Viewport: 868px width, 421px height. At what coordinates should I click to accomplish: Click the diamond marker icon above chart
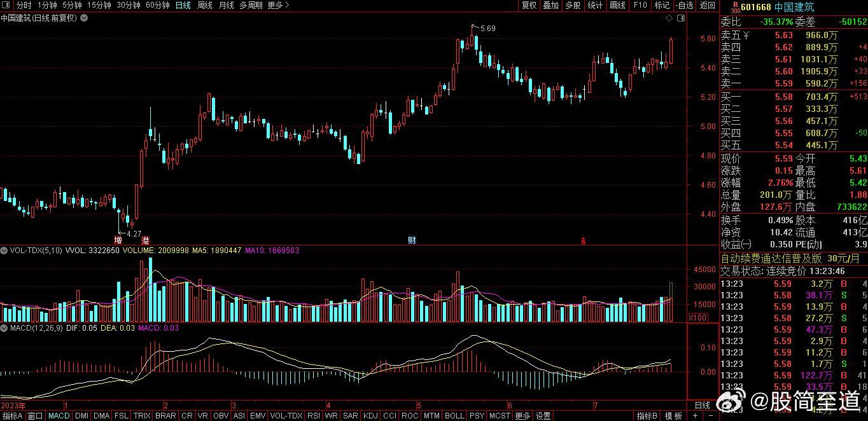click(x=669, y=18)
